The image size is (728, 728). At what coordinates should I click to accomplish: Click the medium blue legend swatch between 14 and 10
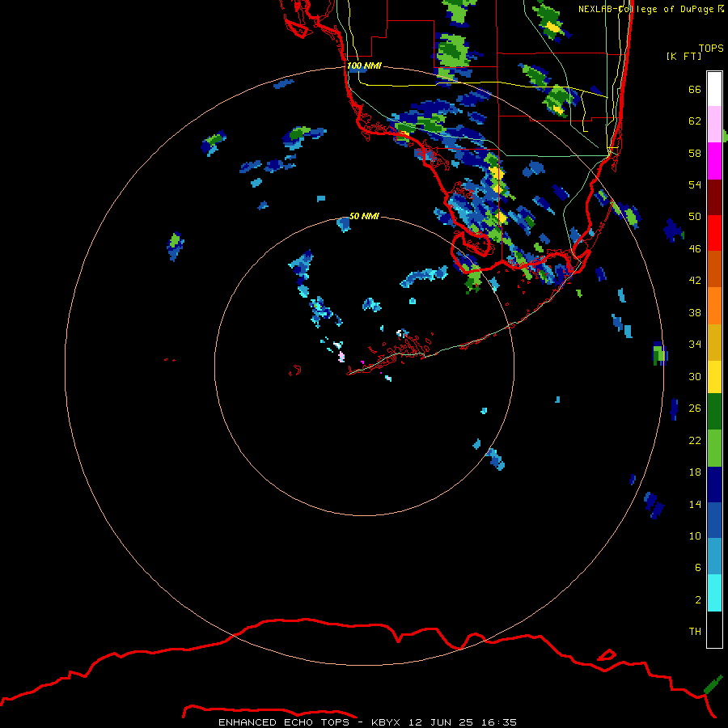(714, 520)
